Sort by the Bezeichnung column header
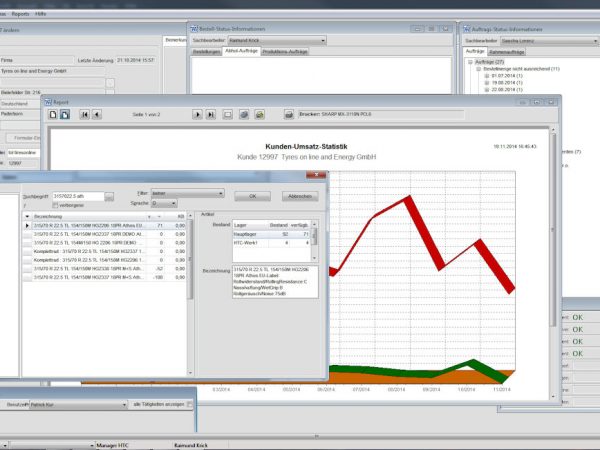 [x=89, y=217]
